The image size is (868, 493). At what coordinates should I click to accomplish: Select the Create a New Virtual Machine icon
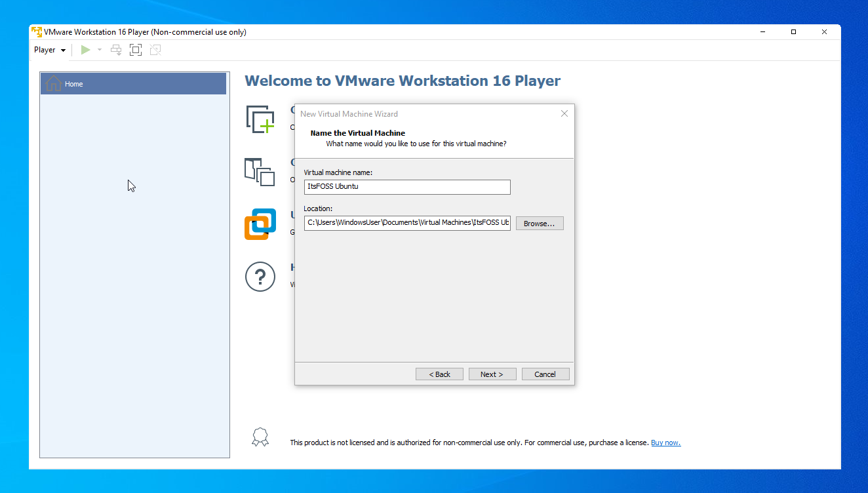pos(260,119)
